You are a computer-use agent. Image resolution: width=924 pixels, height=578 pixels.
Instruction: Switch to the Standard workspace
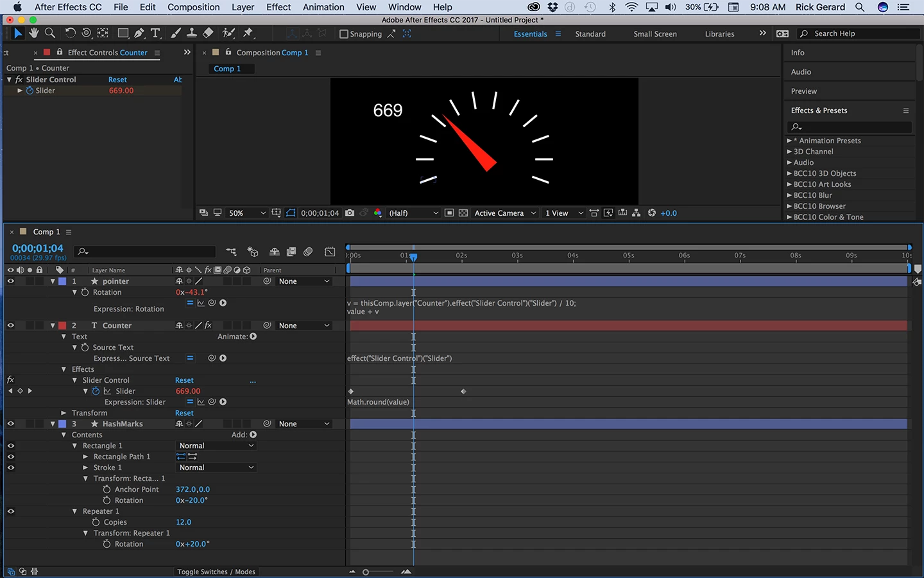coord(590,34)
